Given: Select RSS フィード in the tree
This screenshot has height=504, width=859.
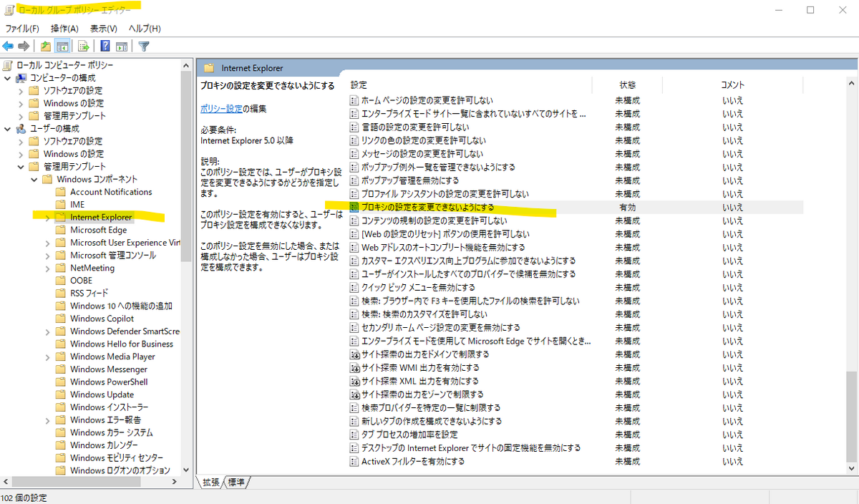Looking at the screenshot, I should 89,294.
